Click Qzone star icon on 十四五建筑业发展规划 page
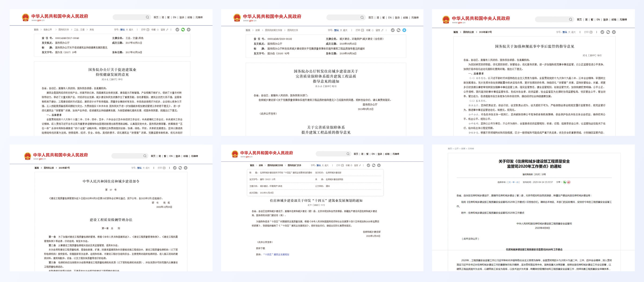Image resolution: width=644 pixels, height=282 pixels. tap(379, 165)
